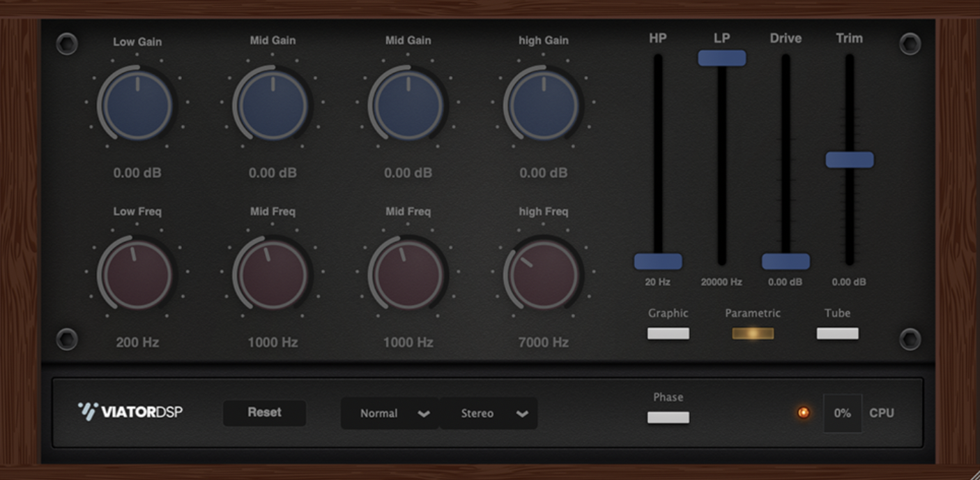Image resolution: width=980 pixels, height=480 pixels.
Task: Click the 0.00 dB value under Low Gain
Action: pos(137,173)
